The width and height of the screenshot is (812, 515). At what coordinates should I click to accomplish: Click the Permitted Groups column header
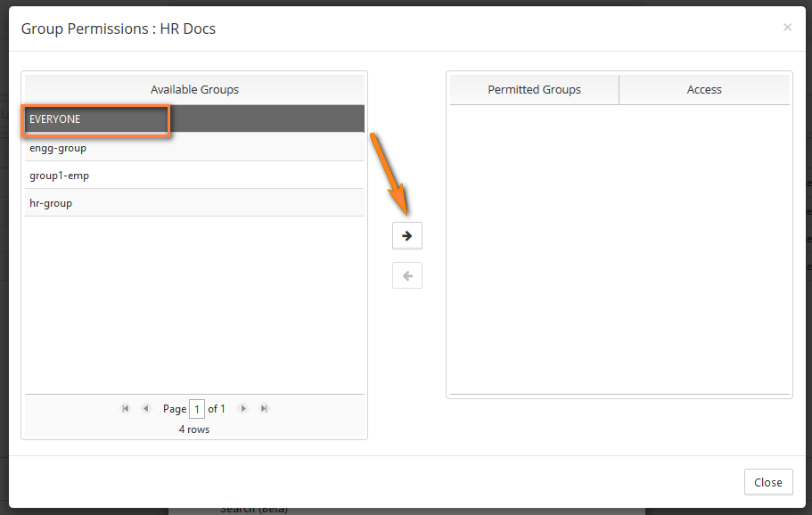click(535, 89)
